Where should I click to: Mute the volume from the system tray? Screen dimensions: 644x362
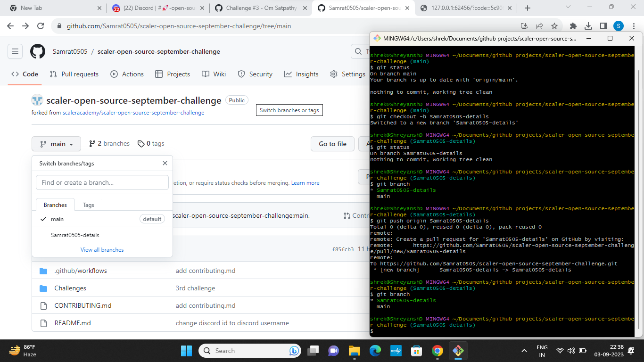(x=570, y=351)
